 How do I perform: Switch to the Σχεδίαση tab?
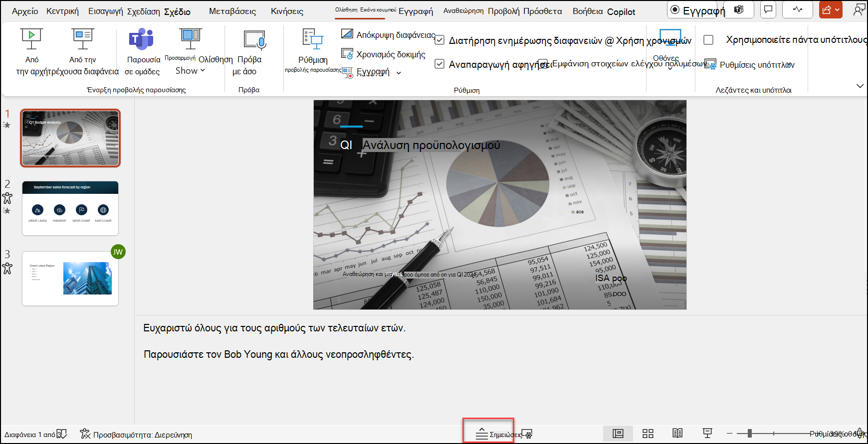tap(144, 11)
